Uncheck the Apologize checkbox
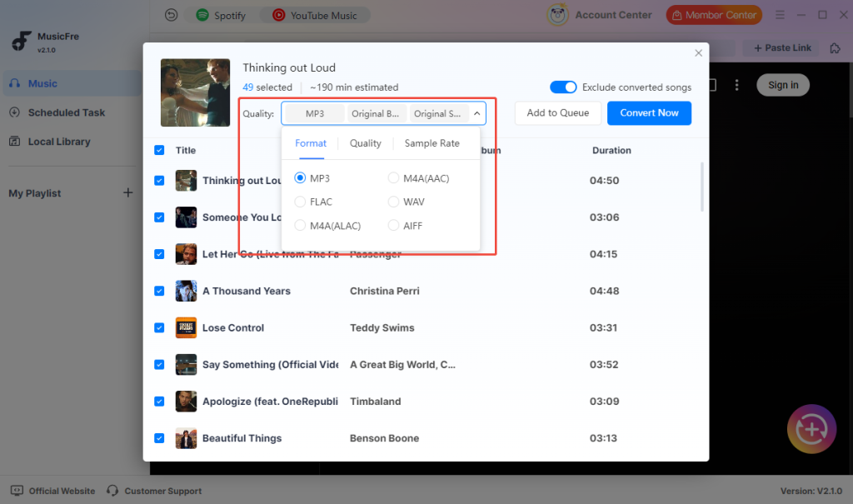The width and height of the screenshot is (853, 504). pyautogui.click(x=159, y=402)
